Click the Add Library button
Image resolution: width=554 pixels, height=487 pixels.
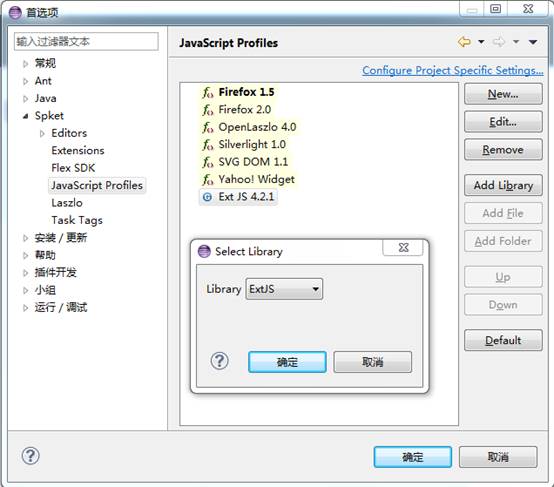(x=503, y=185)
